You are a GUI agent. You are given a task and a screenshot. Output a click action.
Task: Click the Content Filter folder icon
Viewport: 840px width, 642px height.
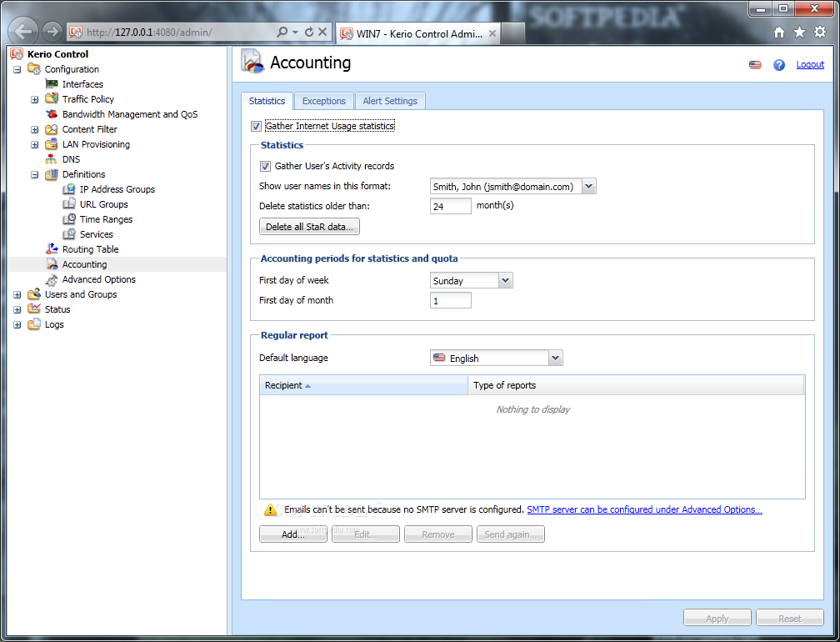(x=52, y=129)
